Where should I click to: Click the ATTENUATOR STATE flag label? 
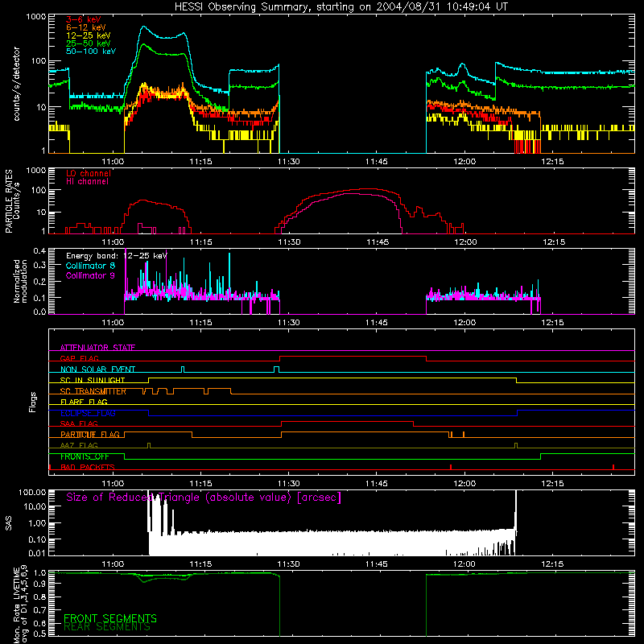pos(97,348)
